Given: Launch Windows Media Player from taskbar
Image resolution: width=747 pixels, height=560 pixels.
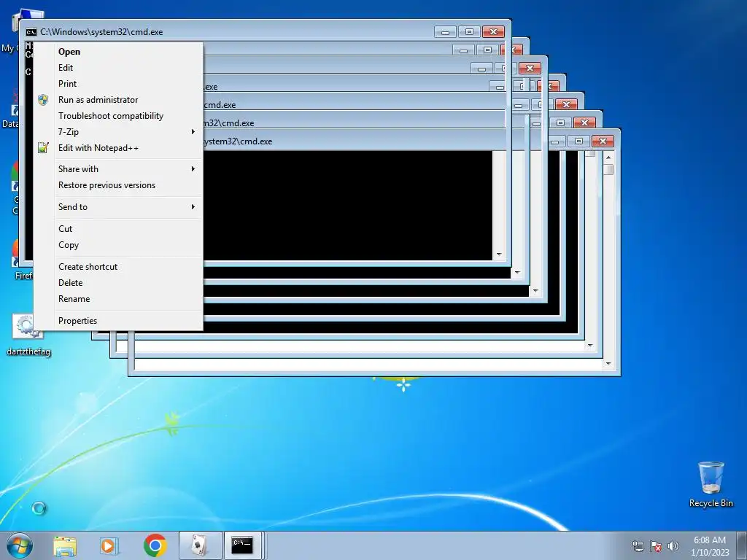Looking at the screenshot, I should coord(109,546).
